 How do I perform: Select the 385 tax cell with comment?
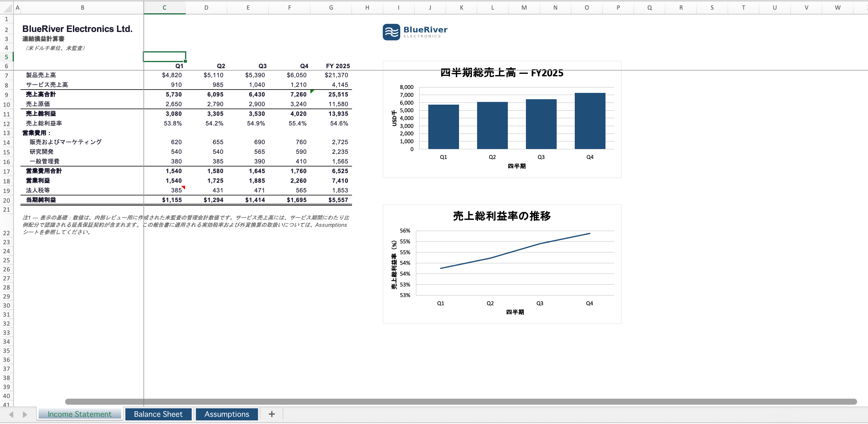[x=165, y=190]
